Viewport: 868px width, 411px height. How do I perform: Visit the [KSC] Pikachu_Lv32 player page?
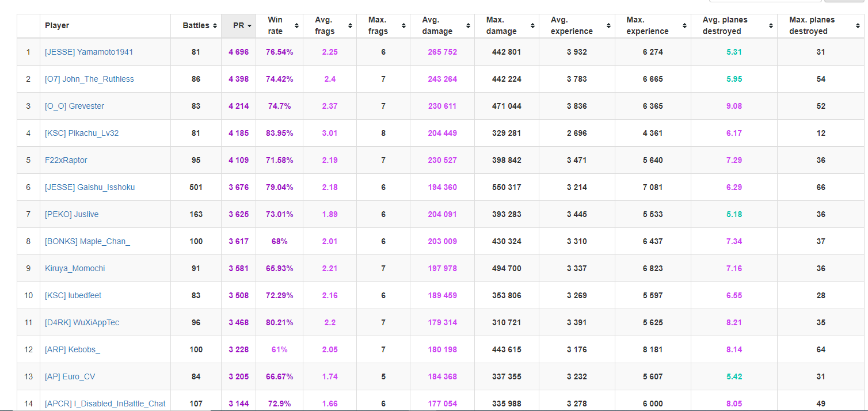[x=82, y=134]
